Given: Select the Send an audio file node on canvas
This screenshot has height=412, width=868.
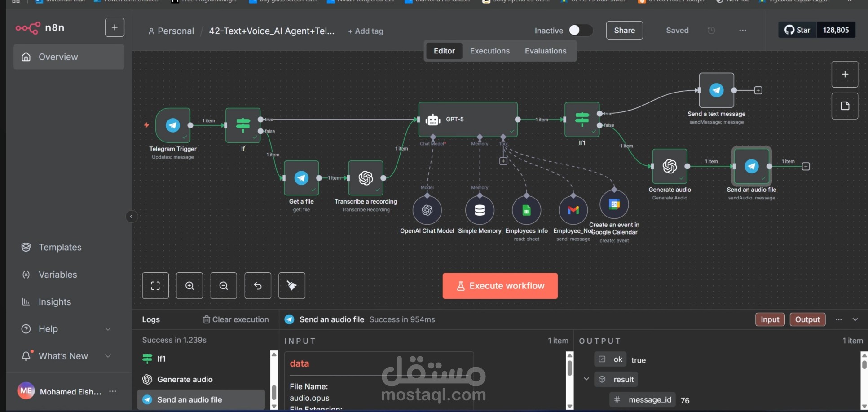Looking at the screenshot, I should pyautogui.click(x=752, y=166).
